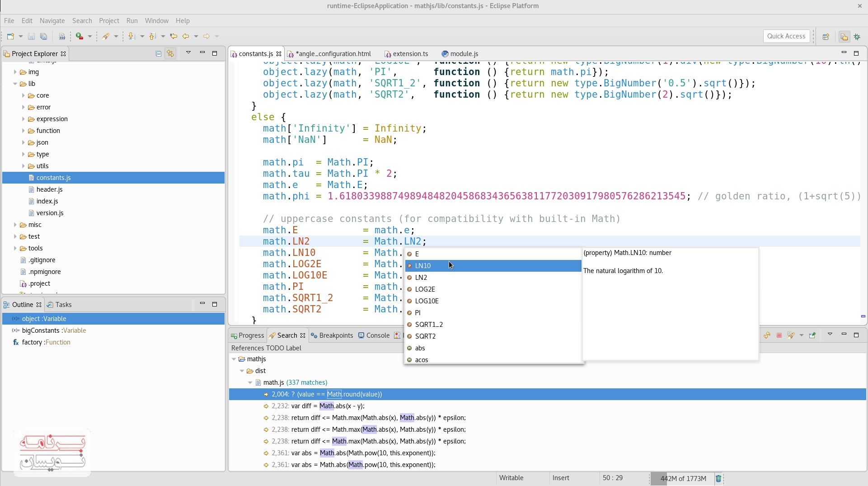This screenshot has width=868, height=486.
Task: Go to the next annotation icon
Action: (131, 36)
